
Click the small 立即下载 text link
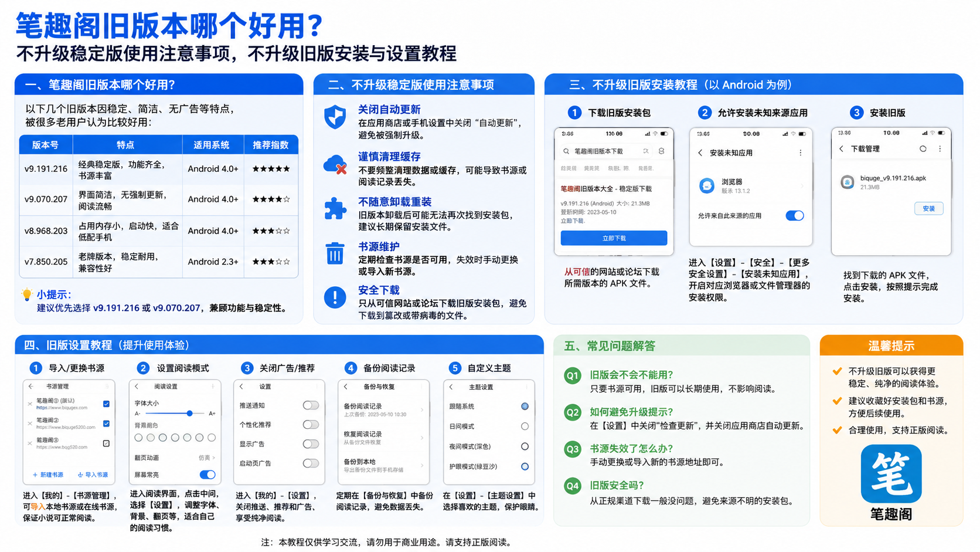pyautogui.click(x=573, y=221)
